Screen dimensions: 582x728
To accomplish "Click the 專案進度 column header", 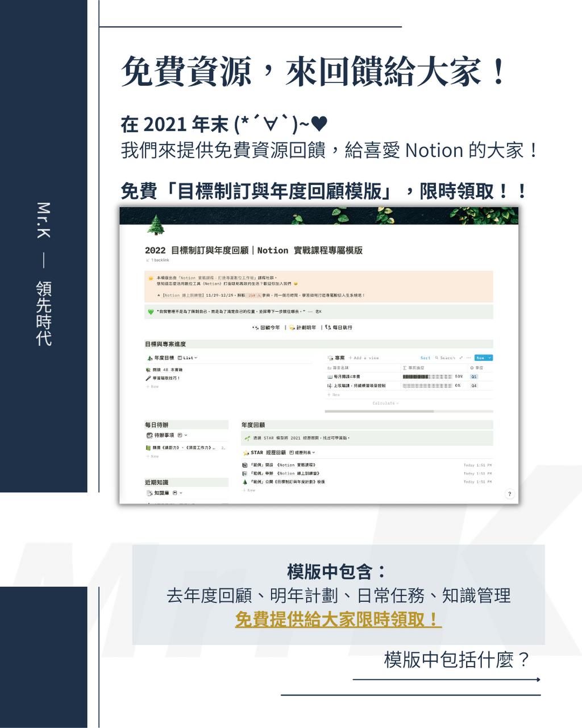I will pyautogui.click(x=413, y=368).
